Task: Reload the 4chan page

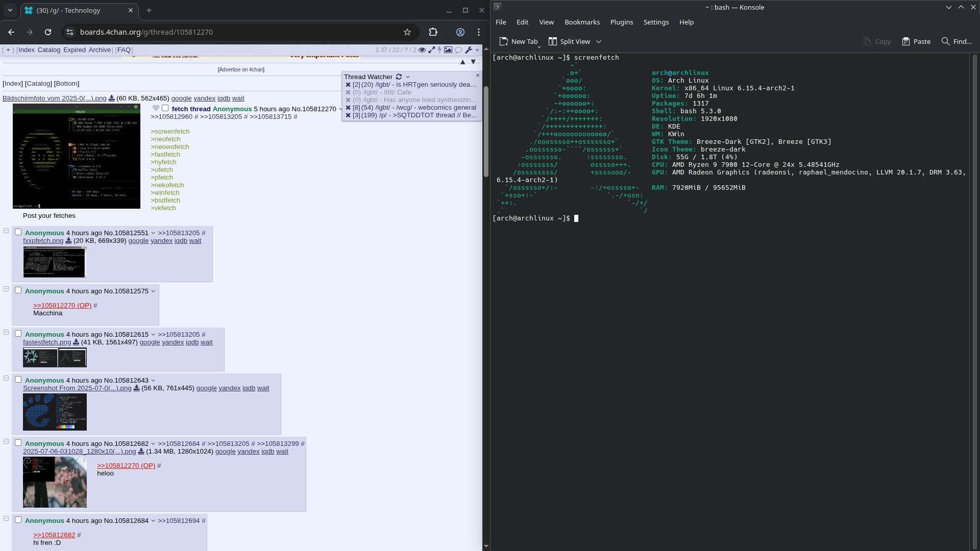Action: coord(48,32)
